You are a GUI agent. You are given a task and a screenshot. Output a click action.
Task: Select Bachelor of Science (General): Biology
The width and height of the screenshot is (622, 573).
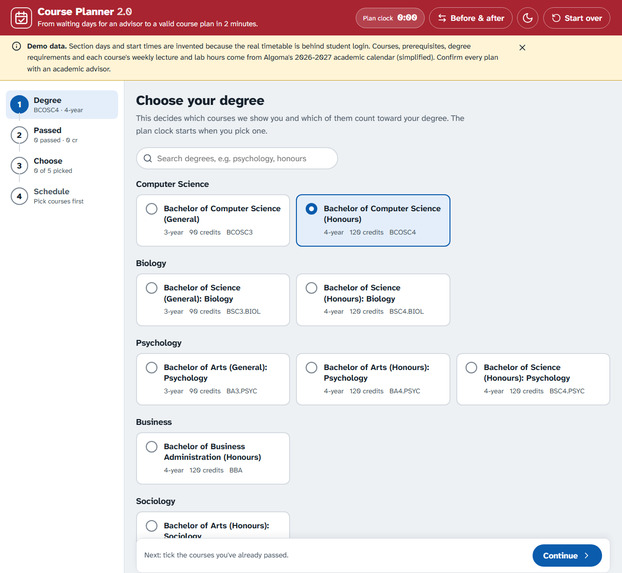[x=213, y=300]
